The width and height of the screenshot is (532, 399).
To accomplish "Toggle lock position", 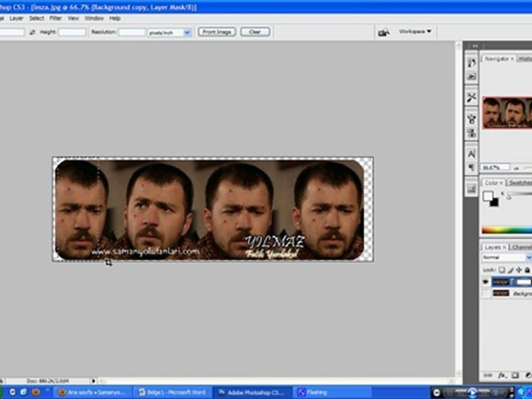I will [x=519, y=270].
